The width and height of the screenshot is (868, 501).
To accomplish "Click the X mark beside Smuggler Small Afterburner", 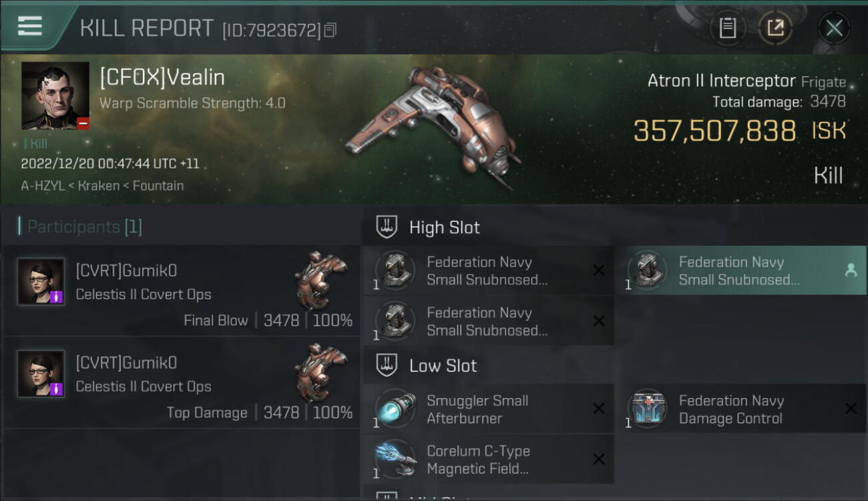I will pyautogui.click(x=599, y=409).
